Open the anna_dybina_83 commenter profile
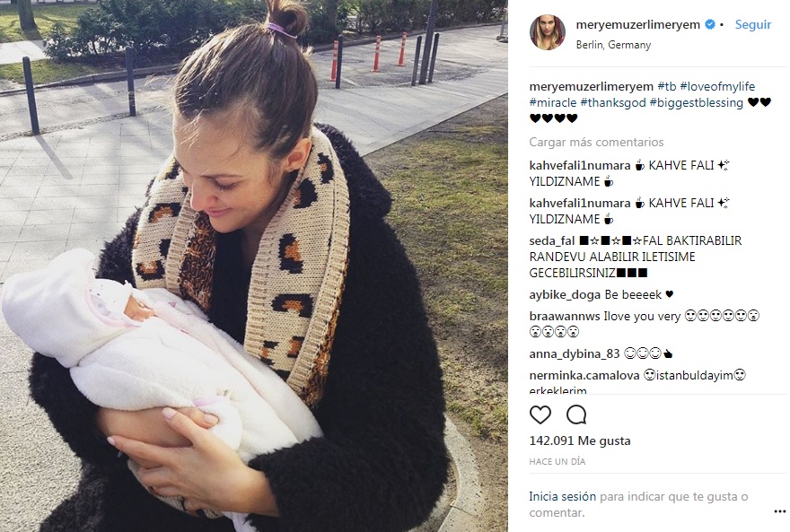 [x=575, y=353]
